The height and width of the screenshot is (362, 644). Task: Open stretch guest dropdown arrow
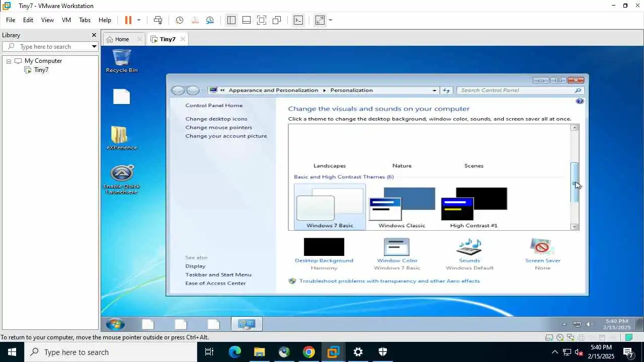331,20
